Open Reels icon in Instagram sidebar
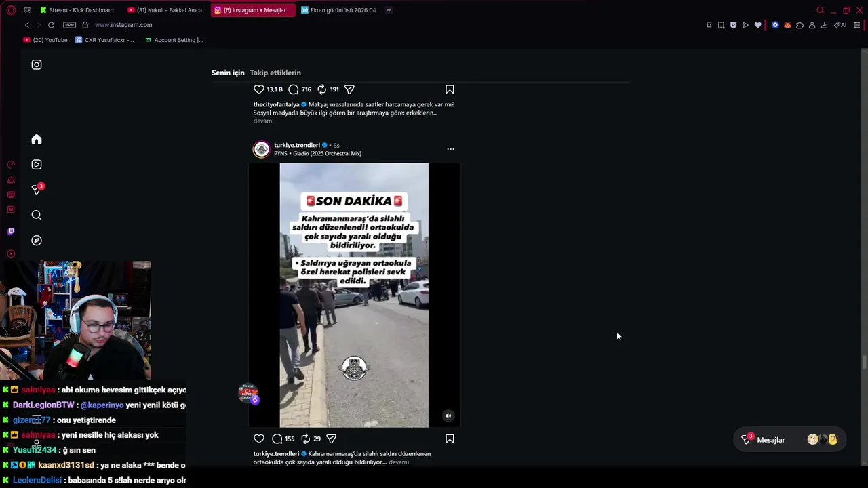 point(37,165)
